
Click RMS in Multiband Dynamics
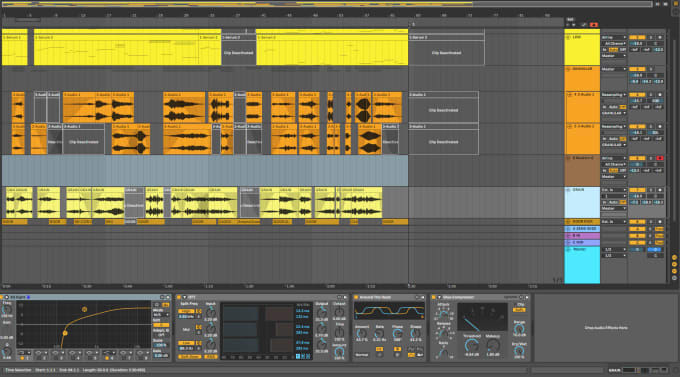point(211,357)
